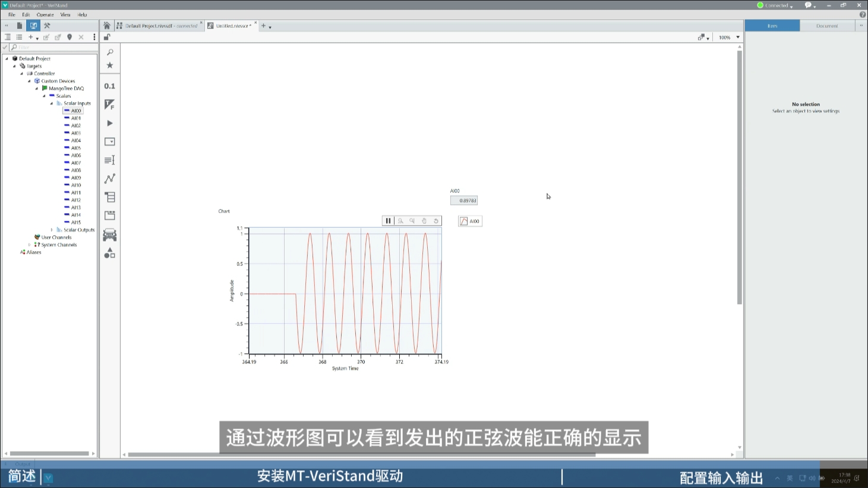The height and width of the screenshot is (488, 868).
Task: Open the Favorites star palette
Action: tap(110, 65)
